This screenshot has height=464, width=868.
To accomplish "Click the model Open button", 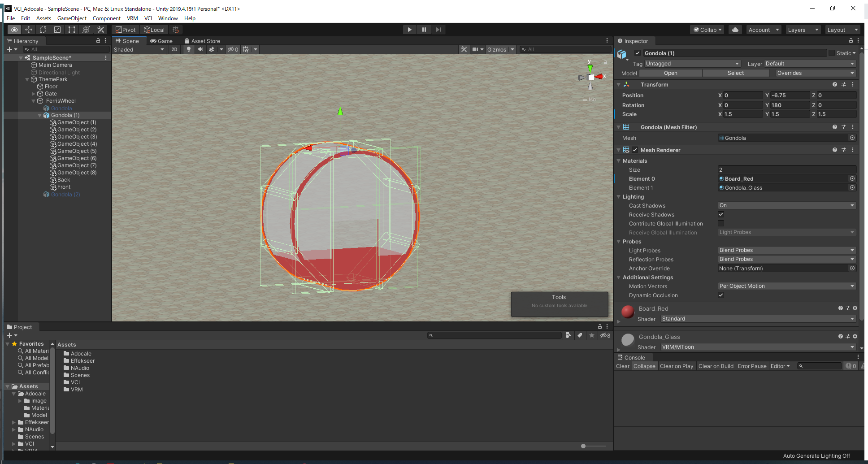I will 671,73.
